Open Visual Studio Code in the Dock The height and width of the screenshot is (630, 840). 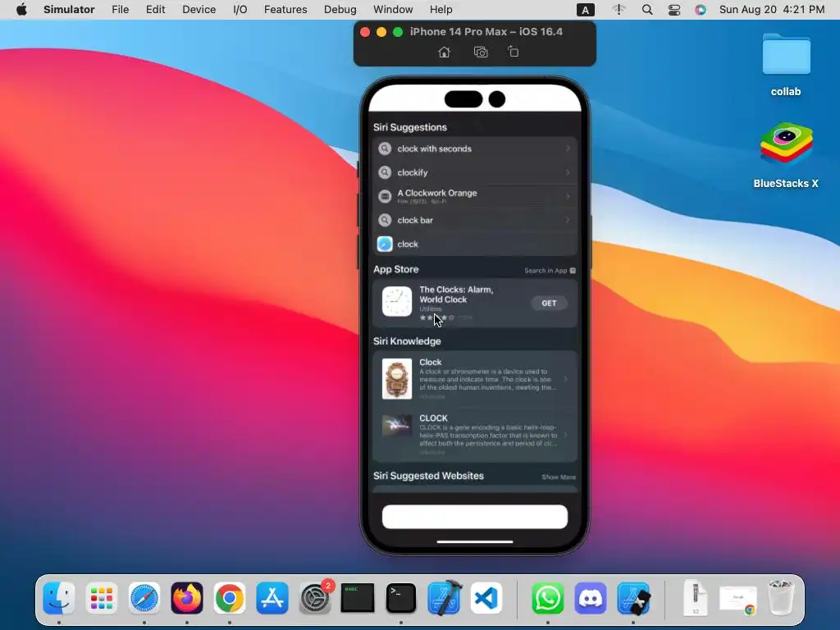coord(486,598)
